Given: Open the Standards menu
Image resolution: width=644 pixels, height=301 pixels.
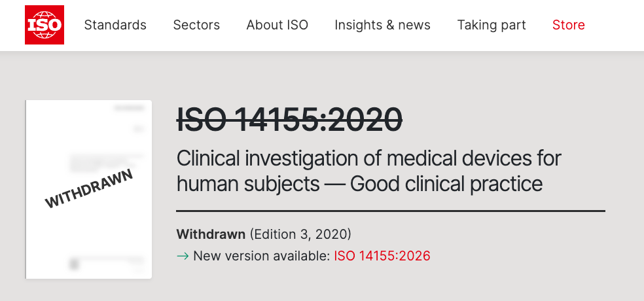Looking at the screenshot, I should (115, 26).
